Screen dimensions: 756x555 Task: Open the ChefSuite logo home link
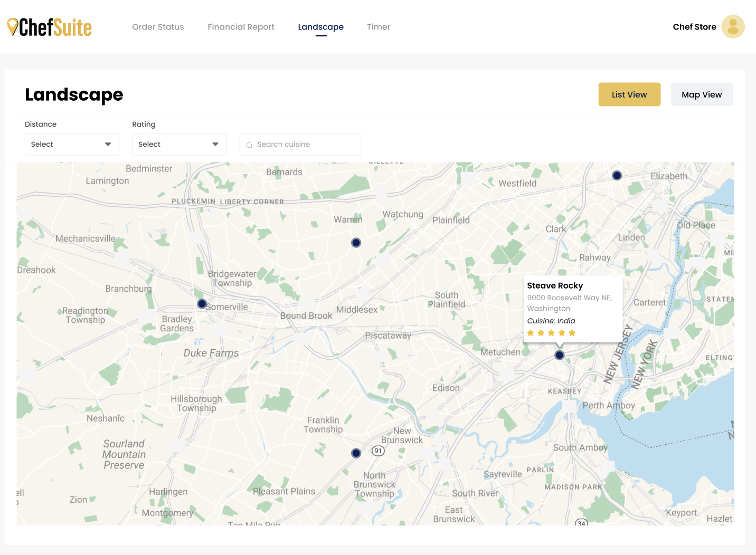(49, 27)
